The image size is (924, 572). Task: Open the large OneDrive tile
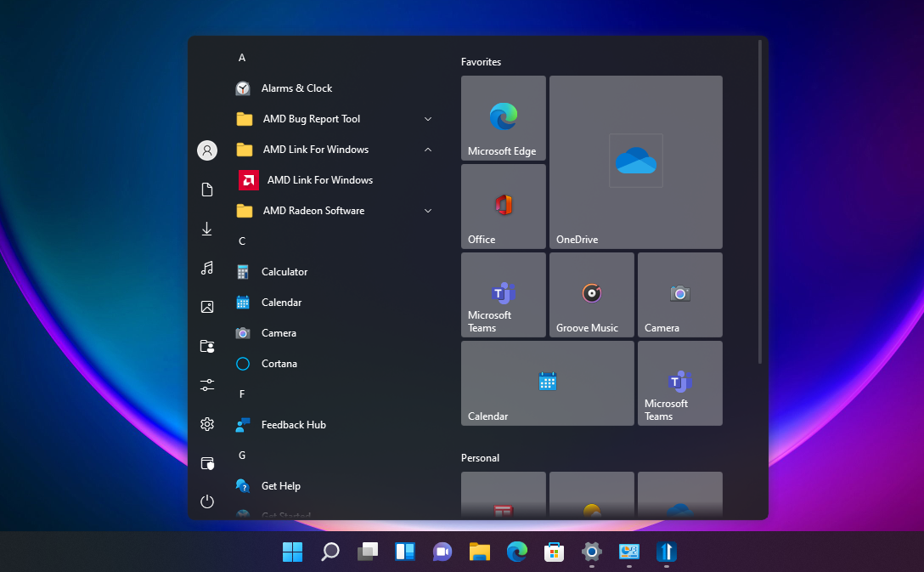click(x=636, y=162)
